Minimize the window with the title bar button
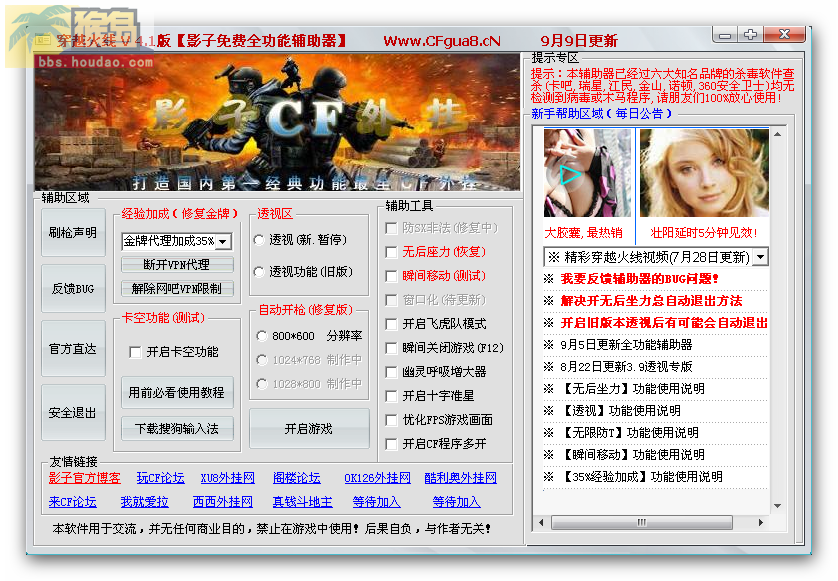This screenshot has height=581, width=838. coord(725,35)
